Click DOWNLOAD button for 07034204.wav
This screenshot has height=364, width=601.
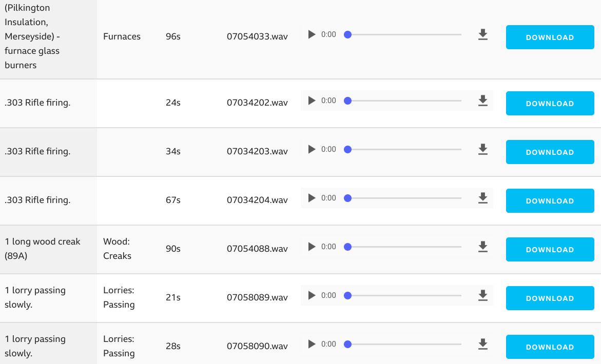pos(550,200)
